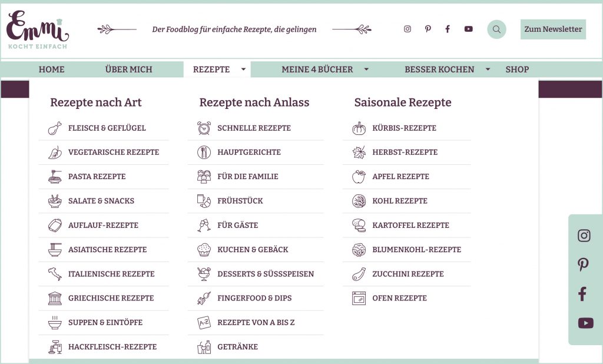Open the Shop menu item
The image size is (603, 364).
click(x=517, y=70)
